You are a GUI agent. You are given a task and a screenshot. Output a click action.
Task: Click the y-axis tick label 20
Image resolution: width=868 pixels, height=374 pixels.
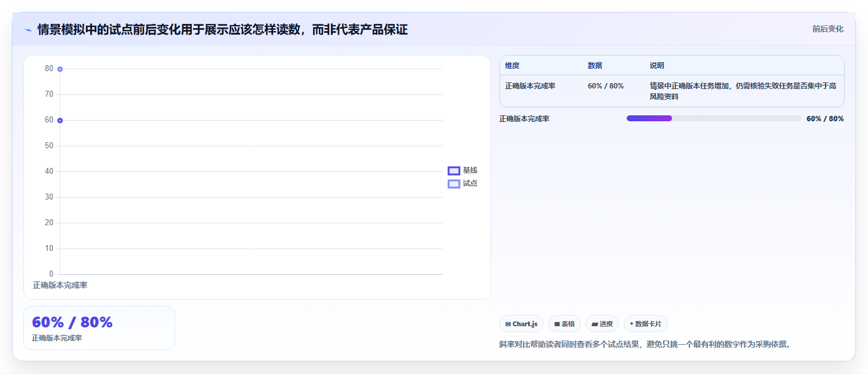click(49, 223)
